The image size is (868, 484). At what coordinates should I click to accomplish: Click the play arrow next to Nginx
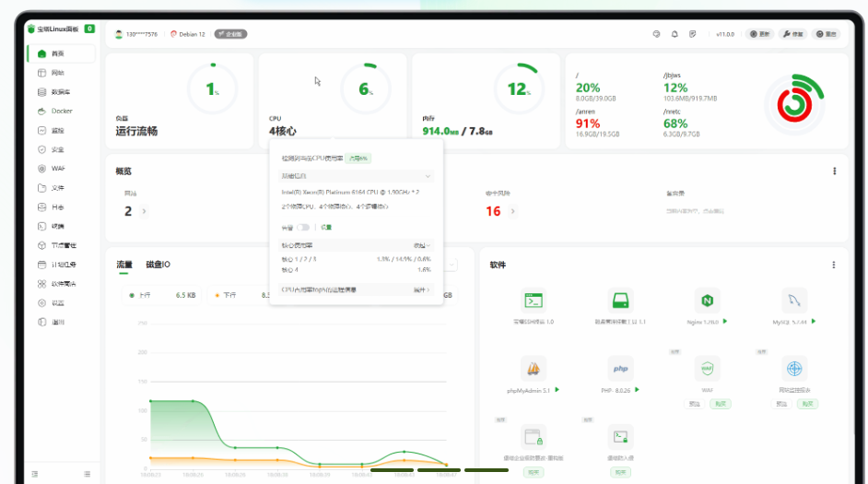tap(725, 321)
